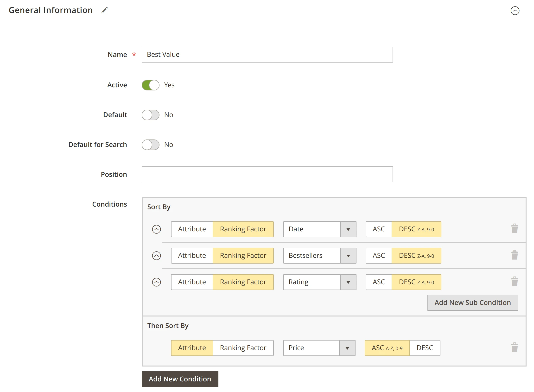Click Add New Condition button
Image resolution: width=534 pixels, height=392 pixels.
180,379
